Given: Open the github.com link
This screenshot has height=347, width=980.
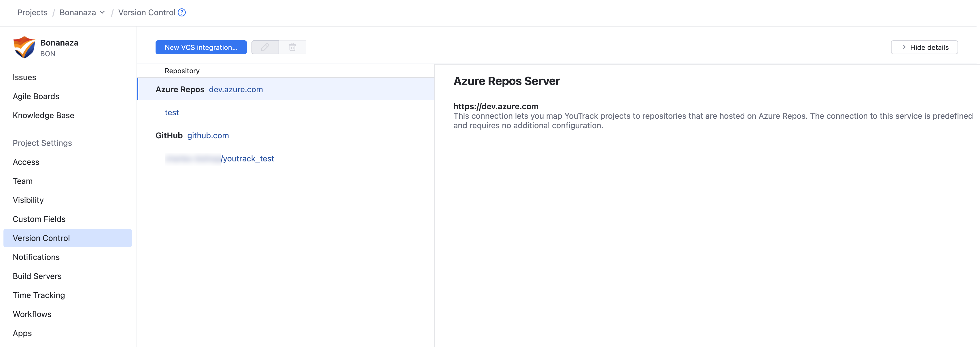Looking at the screenshot, I should click(208, 135).
